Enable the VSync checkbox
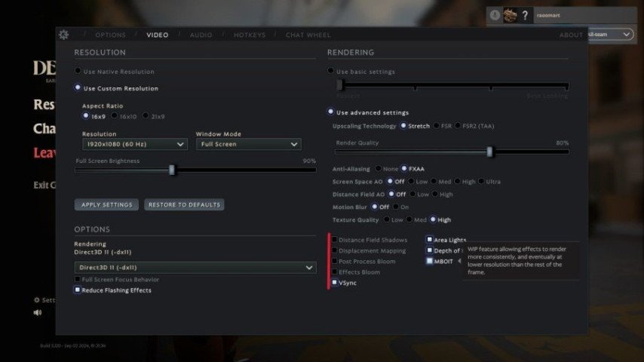The height and width of the screenshot is (362, 644). click(335, 283)
